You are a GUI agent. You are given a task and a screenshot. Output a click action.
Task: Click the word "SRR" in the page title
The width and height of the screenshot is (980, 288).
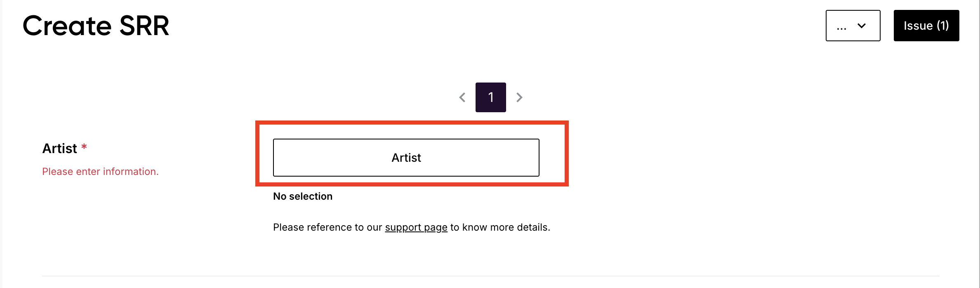[x=144, y=26]
